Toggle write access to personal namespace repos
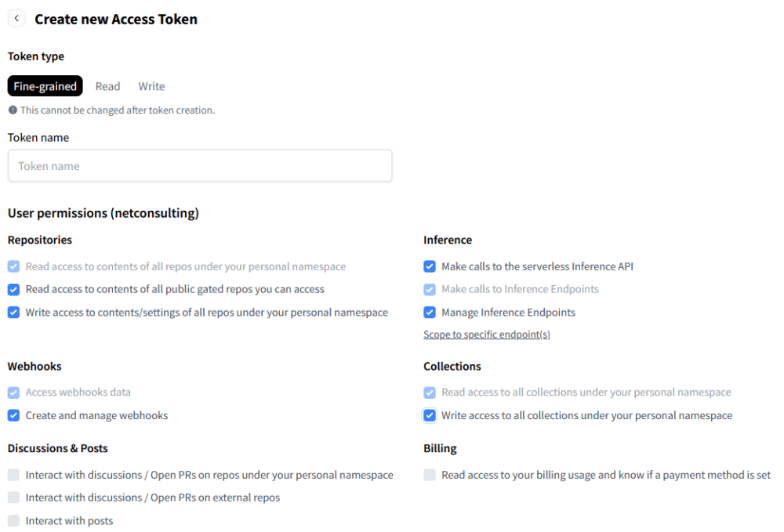Screen dimensions: 784x532 coord(14,312)
